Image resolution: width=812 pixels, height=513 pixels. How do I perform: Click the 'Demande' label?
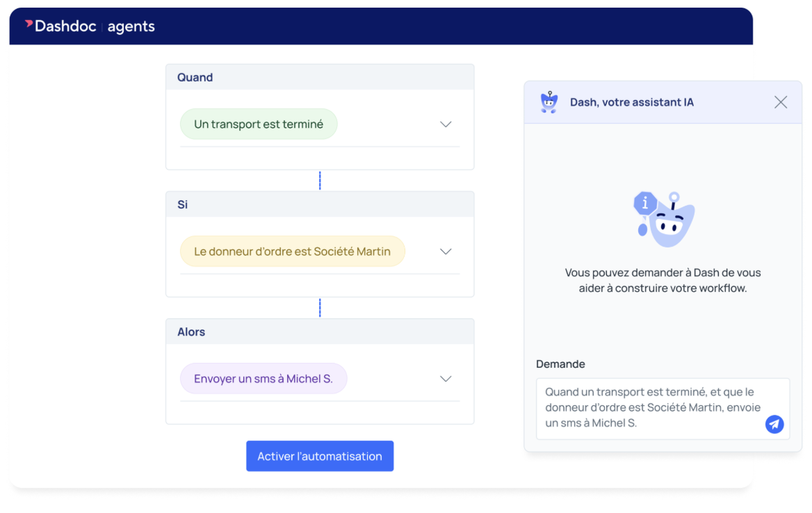pyautogui.click(x=560, y=364)
